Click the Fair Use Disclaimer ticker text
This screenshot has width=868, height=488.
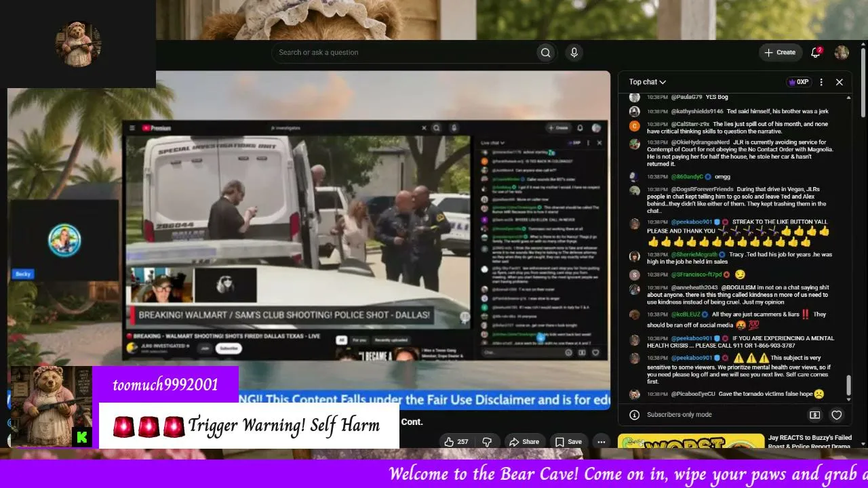(x=425, y=400)
